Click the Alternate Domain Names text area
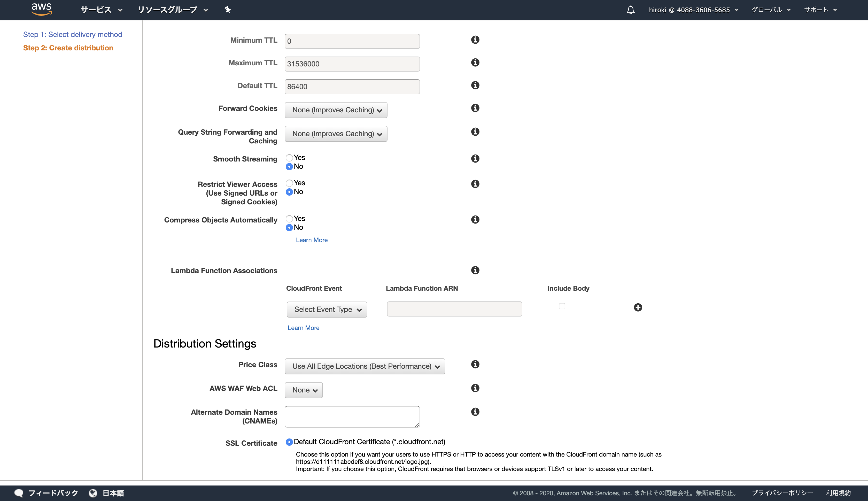This screenshot has width=868, height=501. [x=352, y=416]
